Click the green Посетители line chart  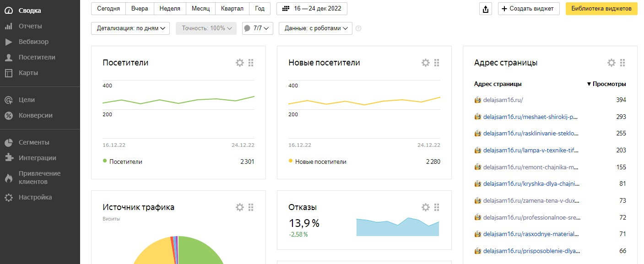pos(179,100)
